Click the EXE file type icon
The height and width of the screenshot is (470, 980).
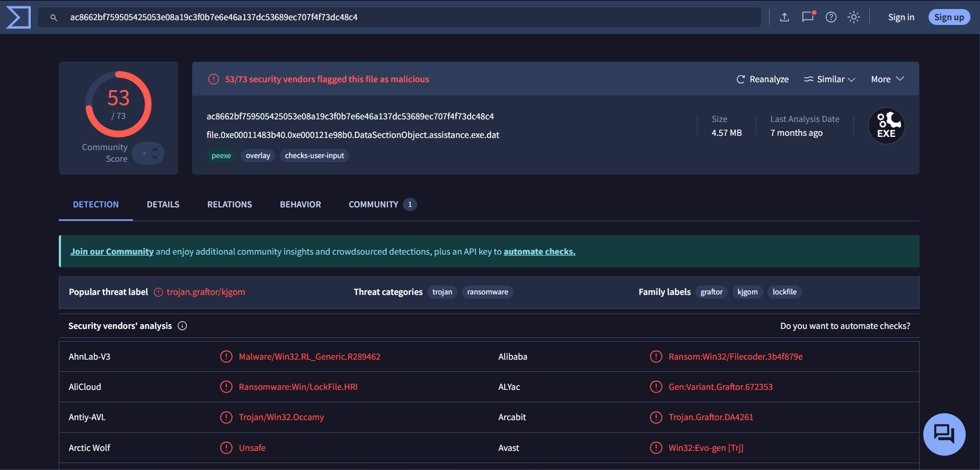pyautogui.click(x=886, y=126)
